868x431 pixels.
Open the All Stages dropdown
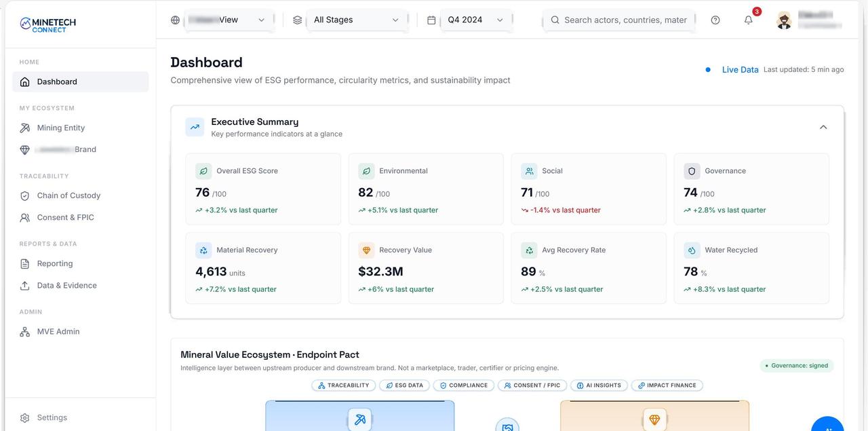pyautogui.click(x=357, y=20)
